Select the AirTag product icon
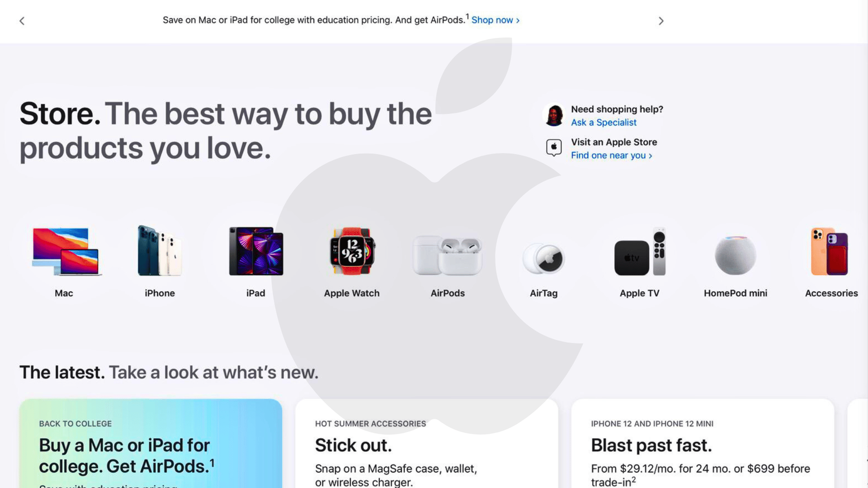Screen dimensions: 868x488 (544, 258)
